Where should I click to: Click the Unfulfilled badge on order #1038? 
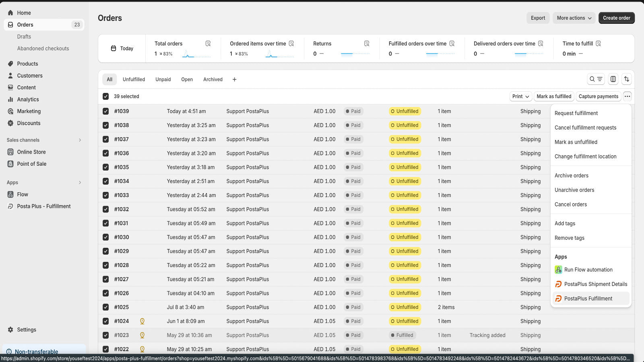click(x=405, y=125)
